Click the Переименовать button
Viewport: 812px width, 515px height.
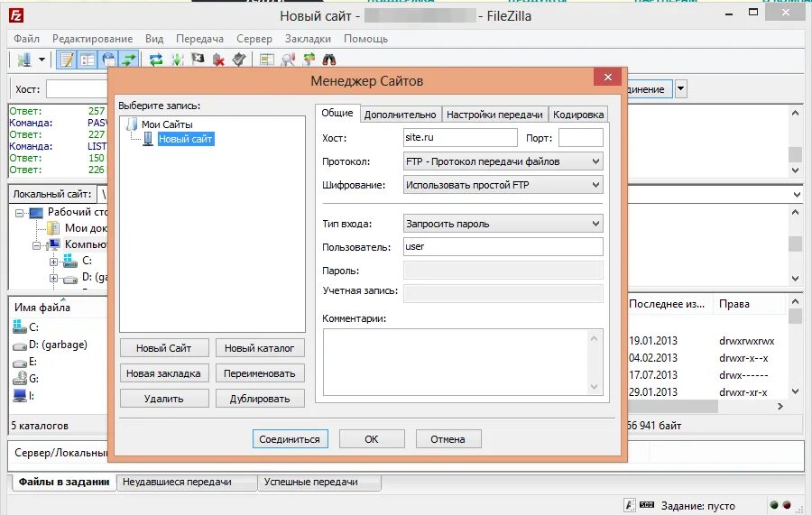tap(260, 373)
